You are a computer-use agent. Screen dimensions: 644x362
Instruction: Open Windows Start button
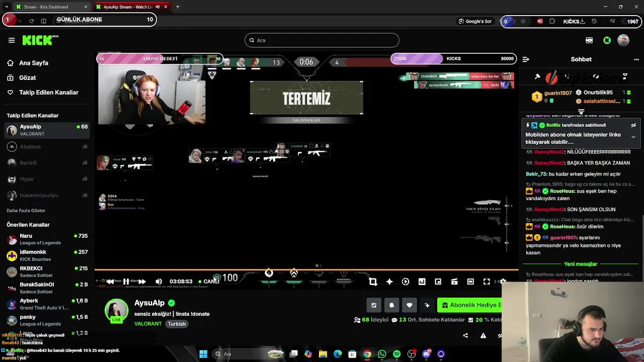[203, 354]
